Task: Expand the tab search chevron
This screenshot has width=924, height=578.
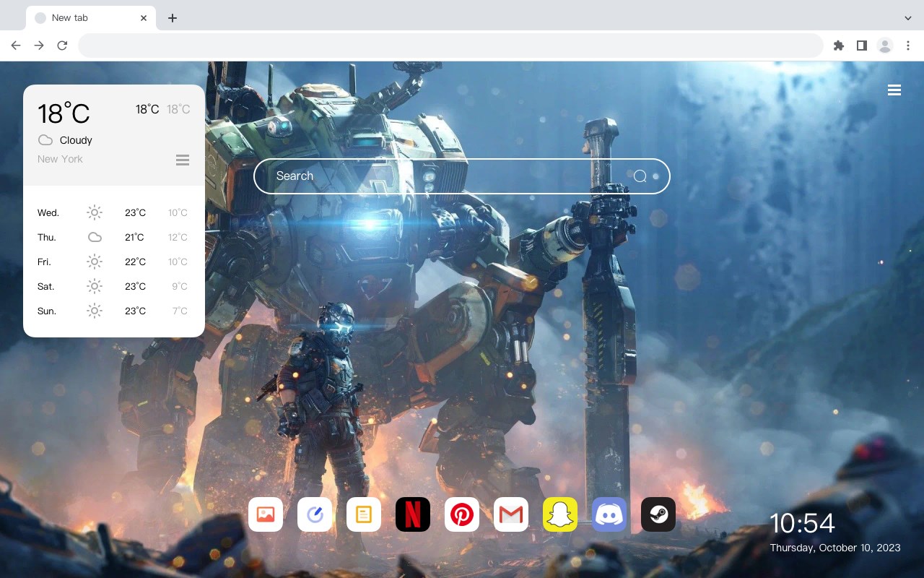Action: [x=908, y=18]
